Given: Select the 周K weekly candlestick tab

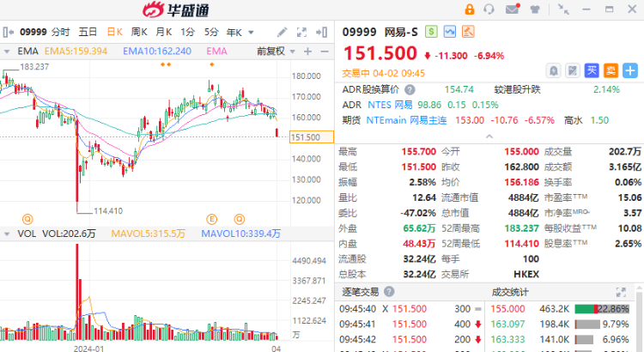Looking at the screenshot, I should pyautogui.click(x=139, y=32).
